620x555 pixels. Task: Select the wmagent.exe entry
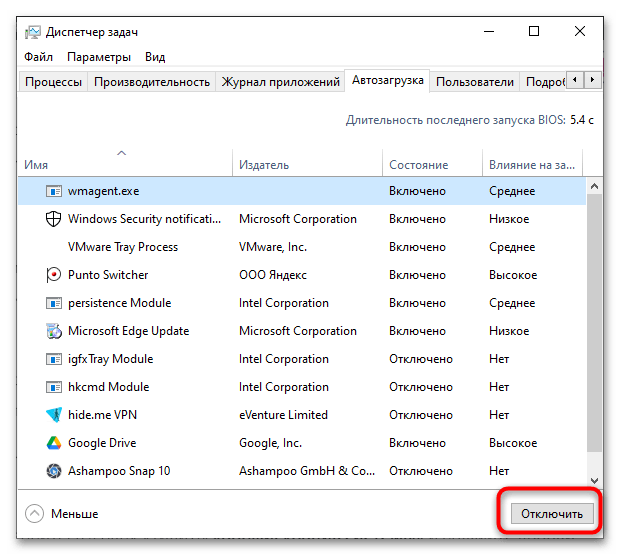[302, 191]
